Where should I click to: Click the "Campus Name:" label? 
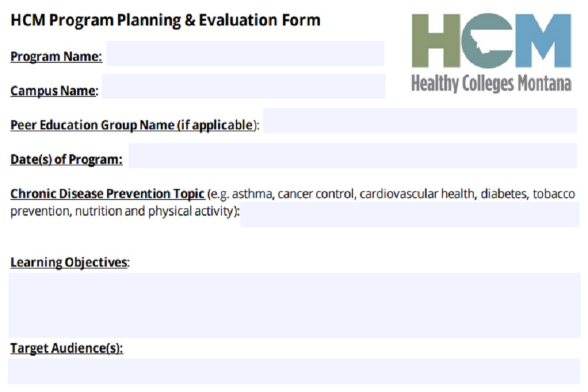tap(54, 91)
